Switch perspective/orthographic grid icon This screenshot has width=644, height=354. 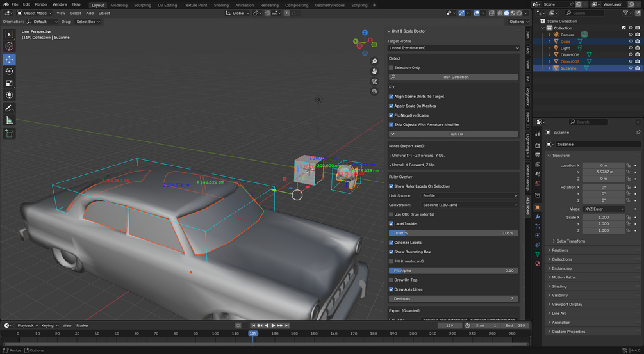(374, 92)
